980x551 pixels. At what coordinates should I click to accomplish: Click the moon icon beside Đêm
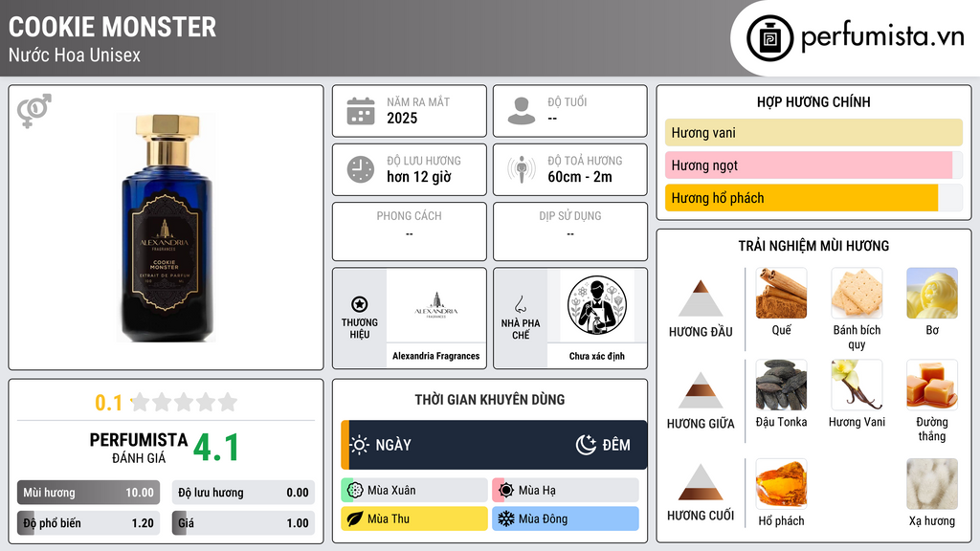coord(586,445)
